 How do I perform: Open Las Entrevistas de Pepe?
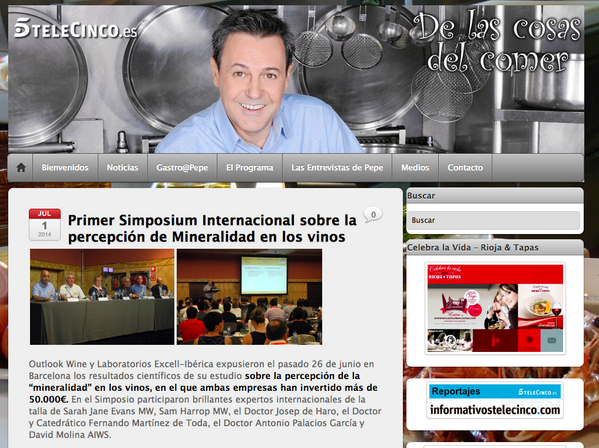337,168
